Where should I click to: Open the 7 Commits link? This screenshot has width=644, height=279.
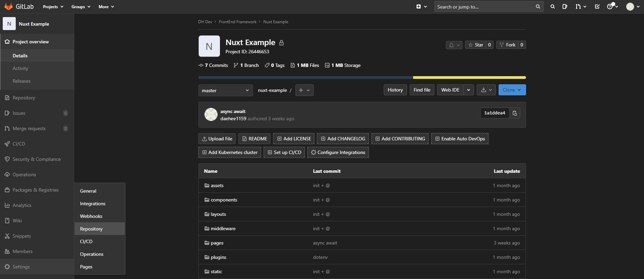[213, 65]
